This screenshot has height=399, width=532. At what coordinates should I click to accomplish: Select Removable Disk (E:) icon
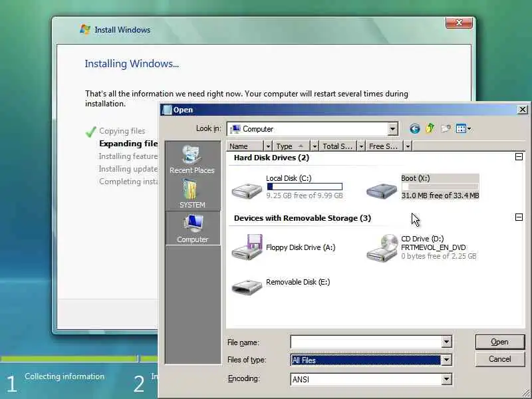click(247, 287)
